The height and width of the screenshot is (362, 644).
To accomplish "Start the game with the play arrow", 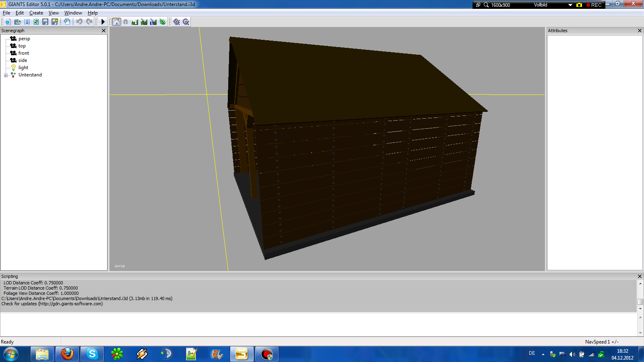I will (103, 22).
